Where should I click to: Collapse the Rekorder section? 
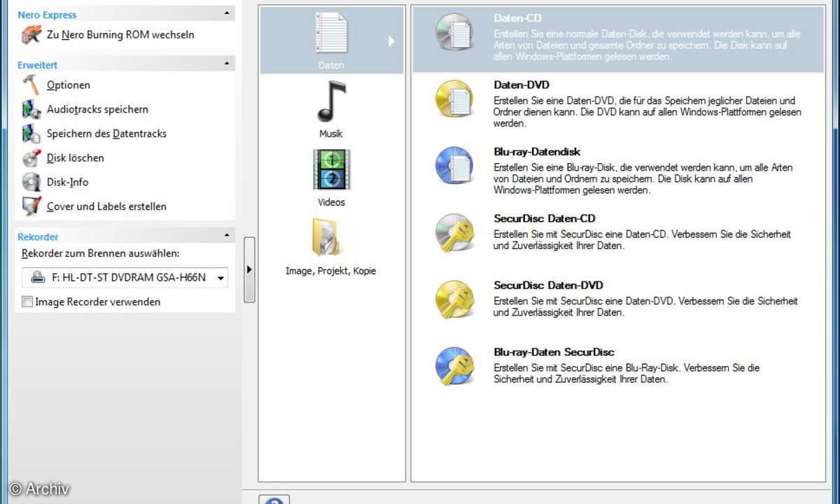227,236
